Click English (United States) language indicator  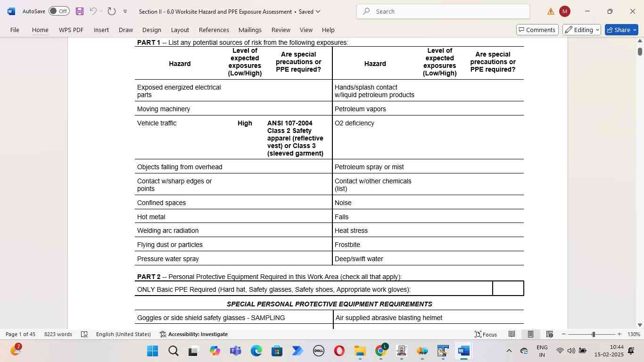point(124,334)
